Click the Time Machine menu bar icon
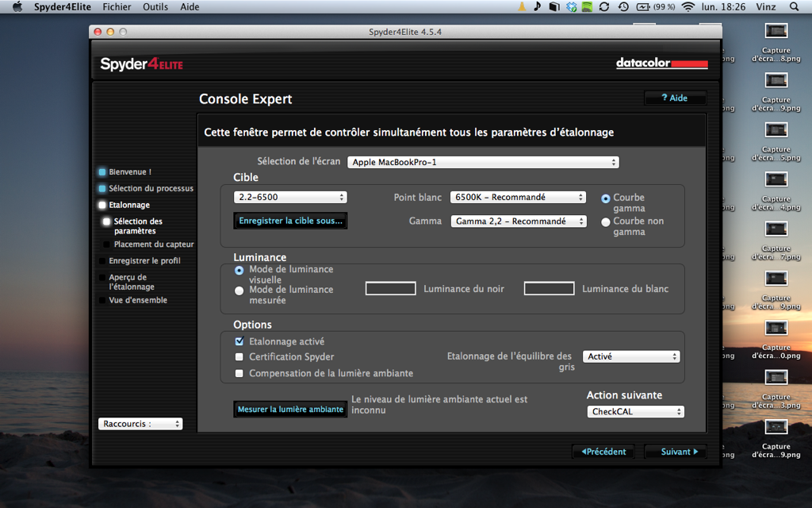 [623, 7]
